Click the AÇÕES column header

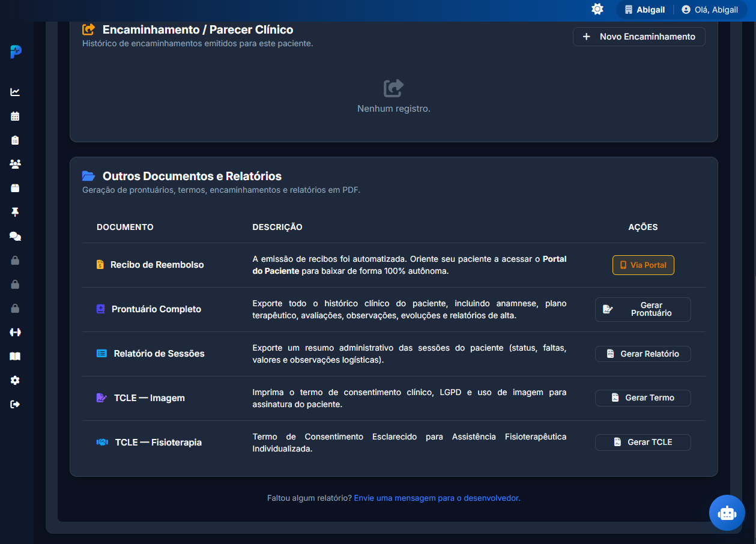point(643,227)
